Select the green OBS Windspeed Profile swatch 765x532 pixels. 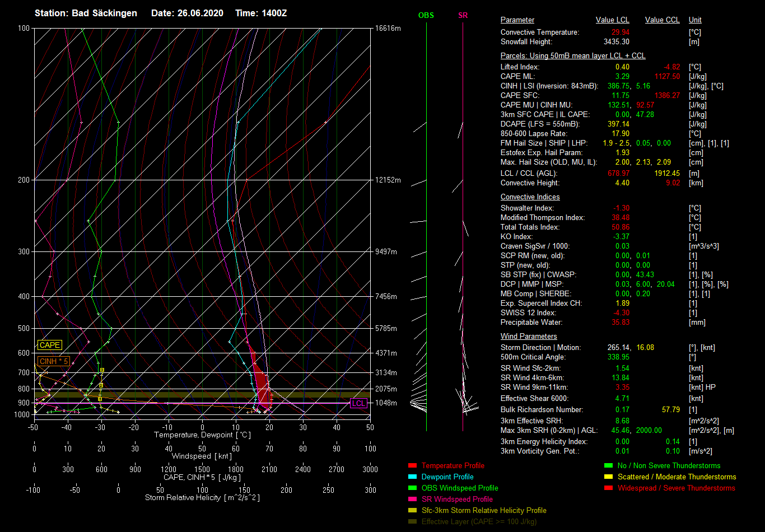point(412,488)
